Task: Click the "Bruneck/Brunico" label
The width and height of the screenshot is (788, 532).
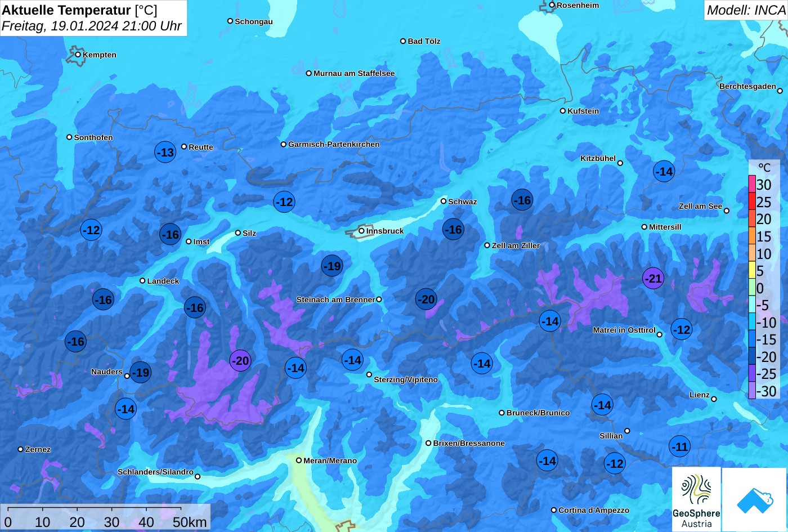Action: 538,413
